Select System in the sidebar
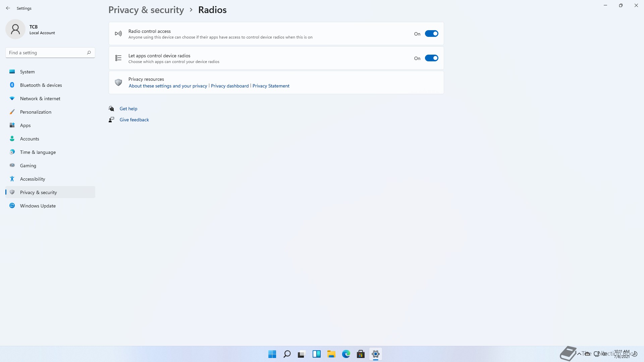 [x=50, y=71]
